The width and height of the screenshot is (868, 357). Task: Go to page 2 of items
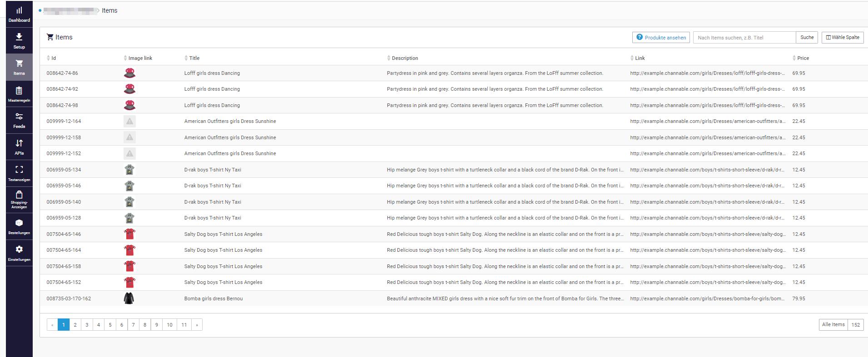(x=75, y=325)
